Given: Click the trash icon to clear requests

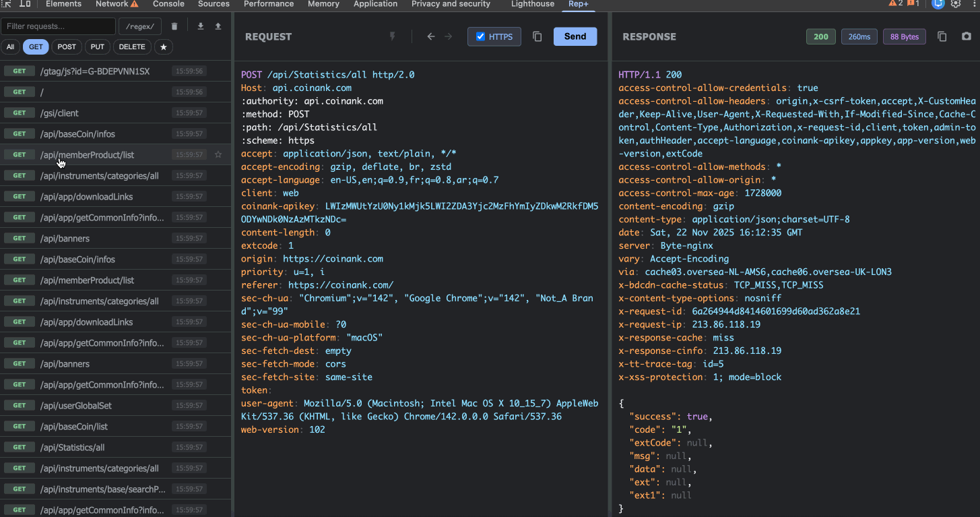Looking at the screenshot, I should click(x=174, y=26).
